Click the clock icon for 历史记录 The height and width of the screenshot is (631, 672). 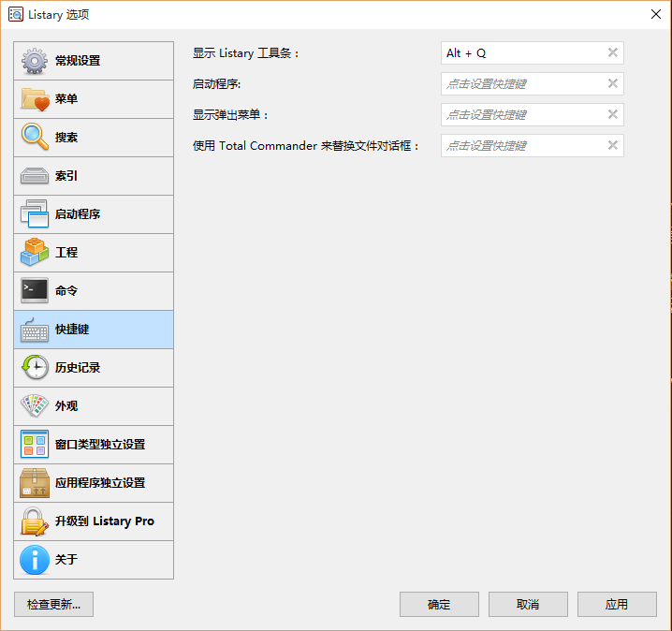35,368
